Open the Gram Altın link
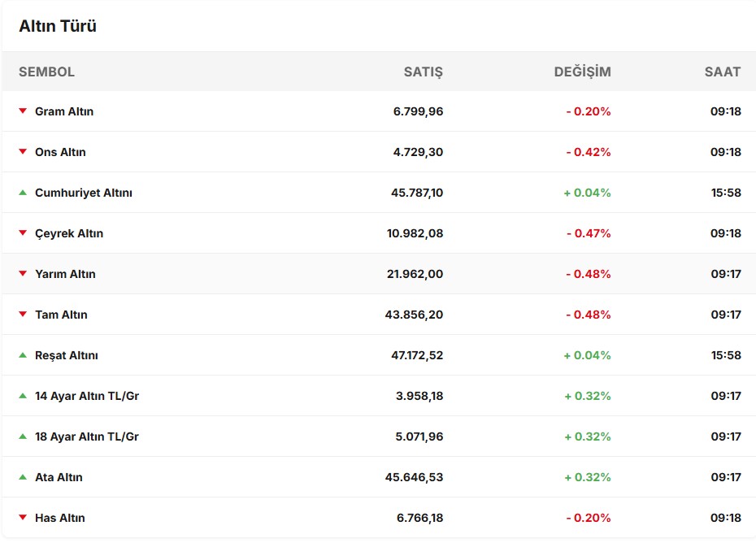756x543 pixels. pyautogui.click(x=64, y=111)
